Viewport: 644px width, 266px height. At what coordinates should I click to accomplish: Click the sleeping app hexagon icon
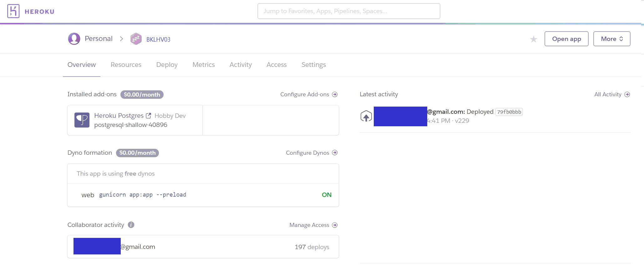136,39
